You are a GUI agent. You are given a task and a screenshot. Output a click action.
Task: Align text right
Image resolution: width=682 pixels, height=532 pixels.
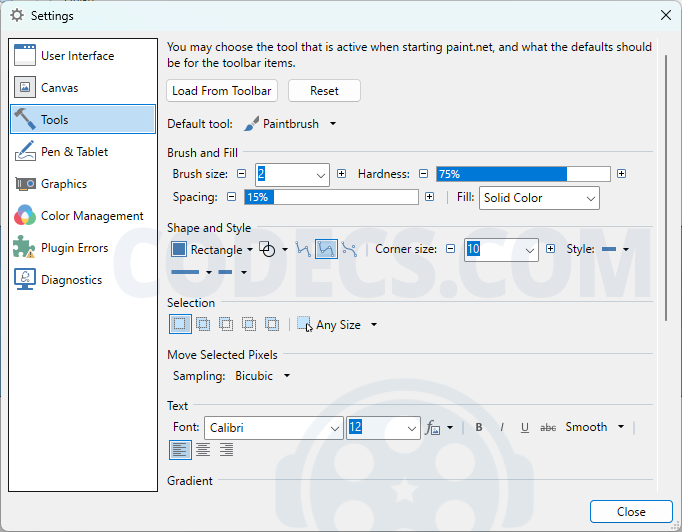226,450
